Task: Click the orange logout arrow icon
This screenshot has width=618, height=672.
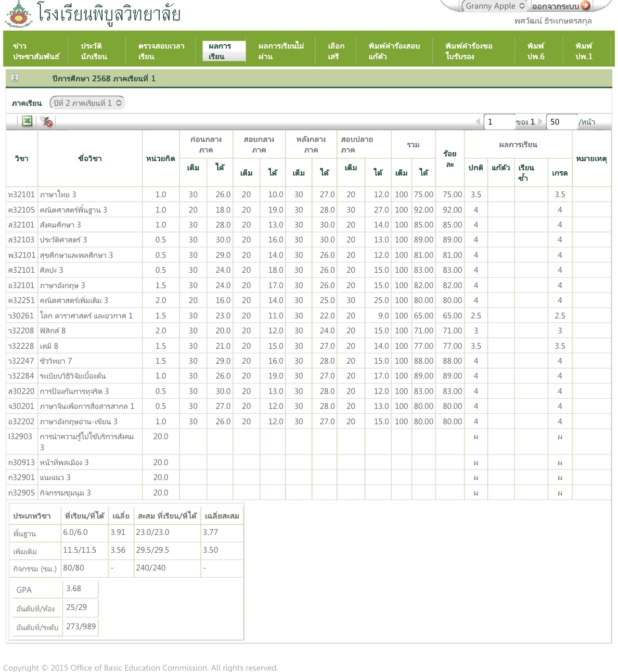Action: point(585,6)
